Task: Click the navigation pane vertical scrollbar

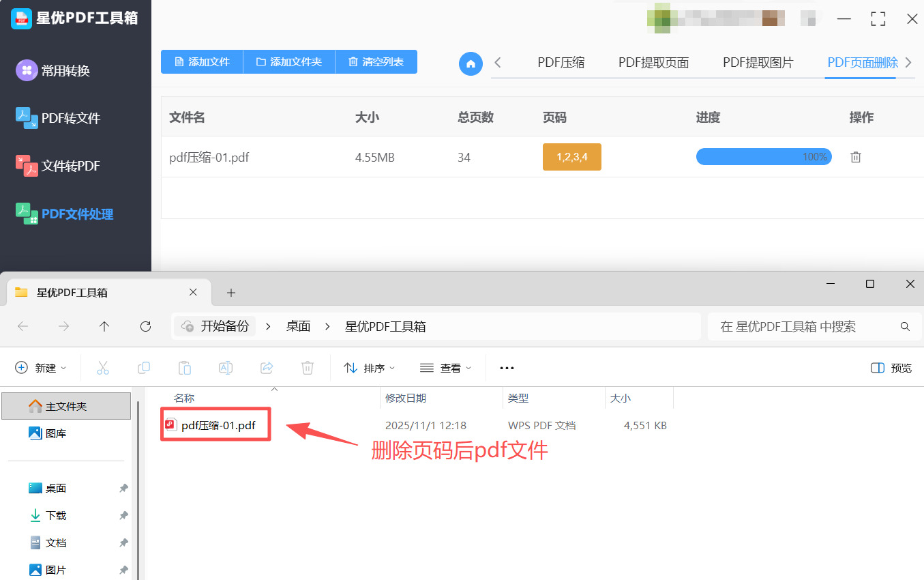Action: pos(138,490)
